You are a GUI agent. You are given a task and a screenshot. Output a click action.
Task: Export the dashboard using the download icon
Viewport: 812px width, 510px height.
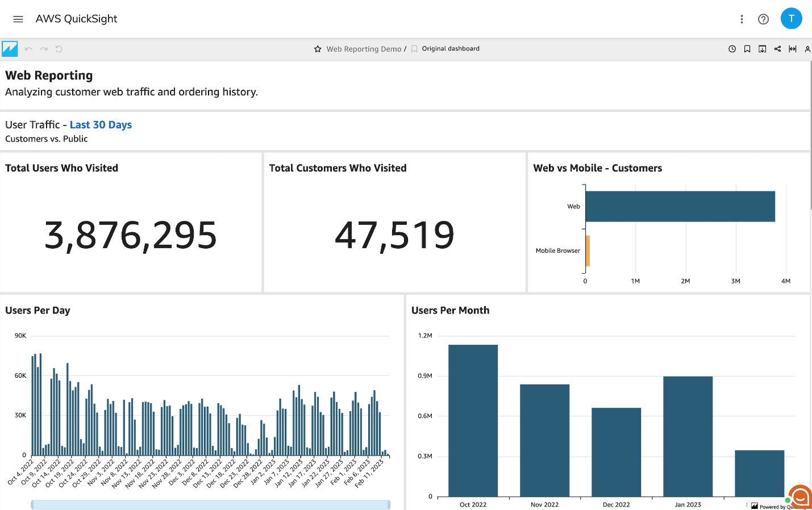(762, 49)
